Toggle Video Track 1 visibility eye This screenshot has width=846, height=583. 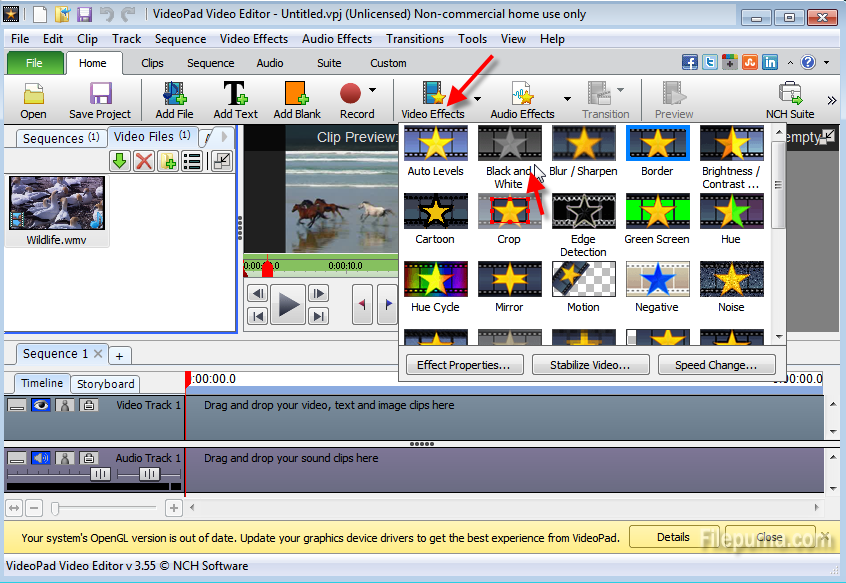coord(40,405)
